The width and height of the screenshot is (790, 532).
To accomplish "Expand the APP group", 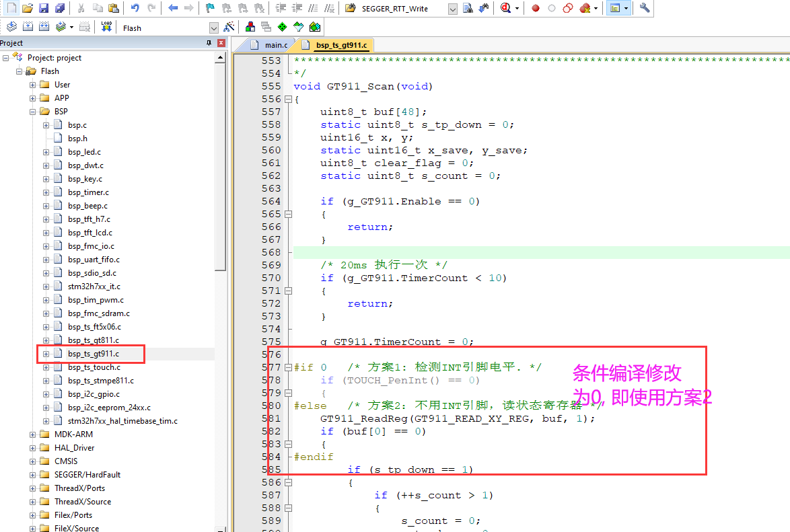I will click(x=33, y=98).
